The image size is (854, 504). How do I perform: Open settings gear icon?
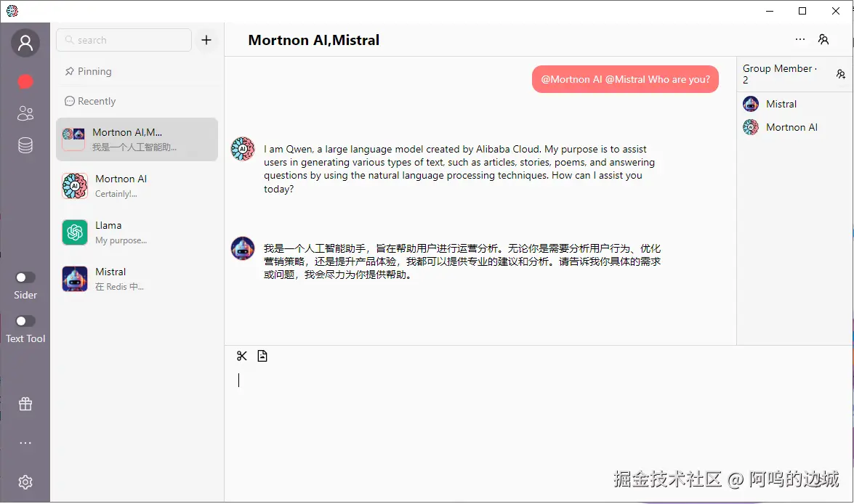click(25, 482)
